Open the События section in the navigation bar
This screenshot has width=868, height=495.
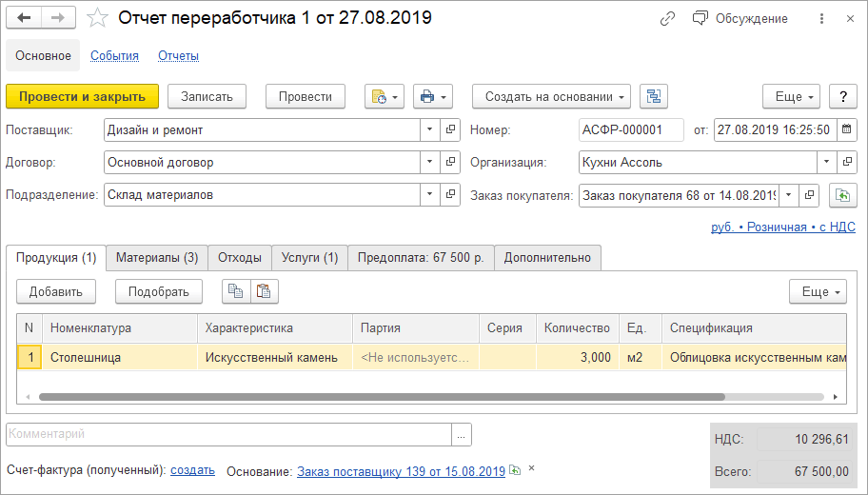click(x=114, y=55)
